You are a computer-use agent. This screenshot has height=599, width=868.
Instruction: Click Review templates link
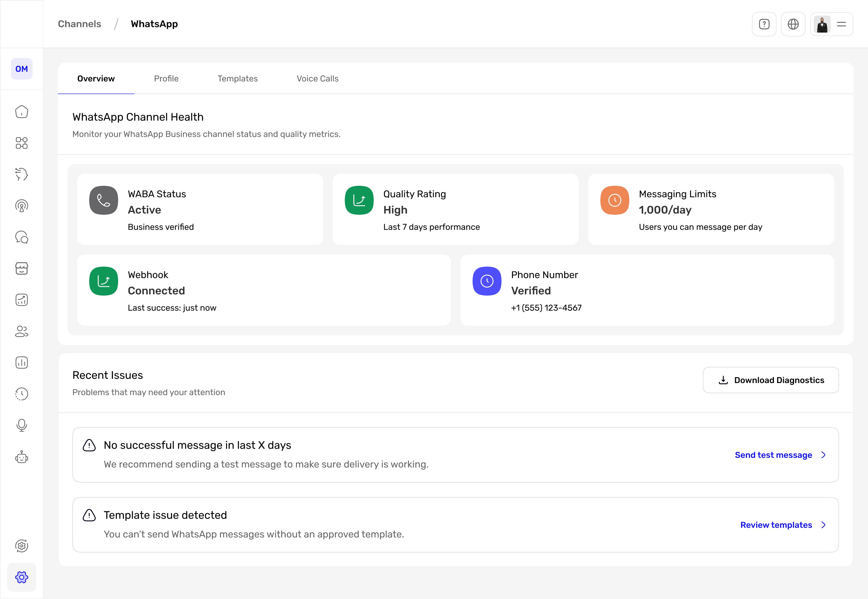pos(776,525)
